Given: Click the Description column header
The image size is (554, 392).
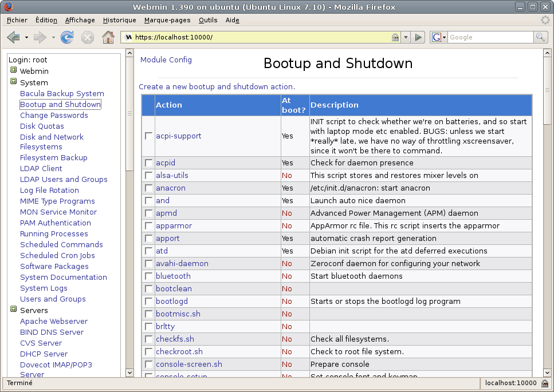Looking at the screenshot, I should (421, 105).
